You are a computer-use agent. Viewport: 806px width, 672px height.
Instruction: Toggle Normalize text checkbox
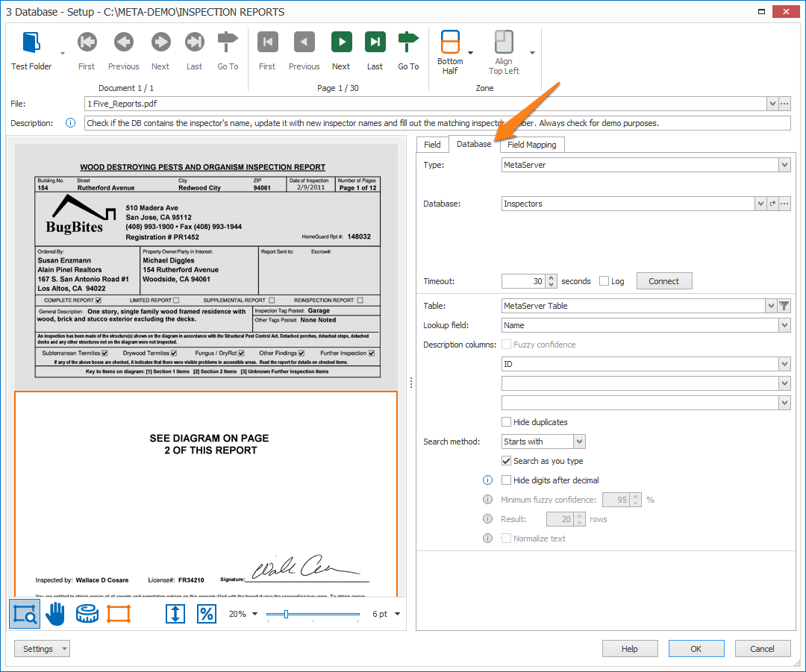[x=506, y=538]
